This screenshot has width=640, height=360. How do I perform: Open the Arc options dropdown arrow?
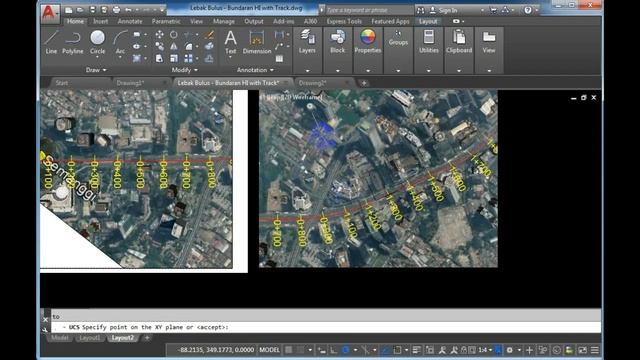[x=120, y=58]
